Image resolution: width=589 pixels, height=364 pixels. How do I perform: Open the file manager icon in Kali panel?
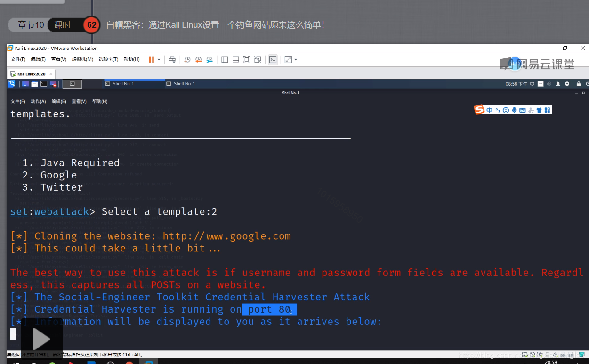pos(34,84)
